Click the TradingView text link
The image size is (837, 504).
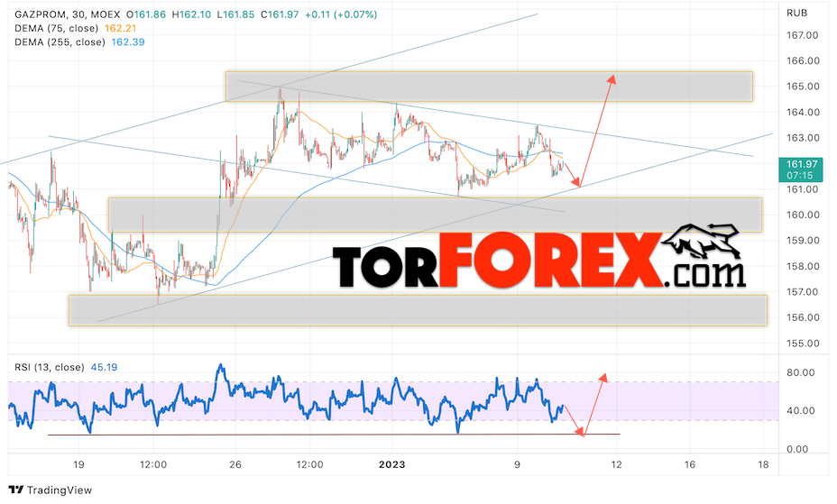coord(60,490)
